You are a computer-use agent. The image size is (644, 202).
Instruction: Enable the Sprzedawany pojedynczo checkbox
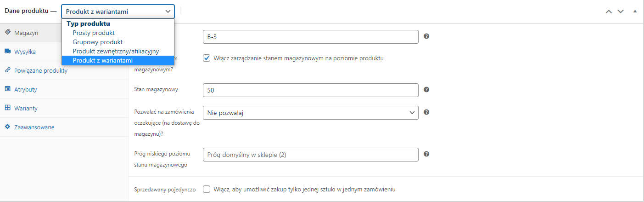point(207,189)
